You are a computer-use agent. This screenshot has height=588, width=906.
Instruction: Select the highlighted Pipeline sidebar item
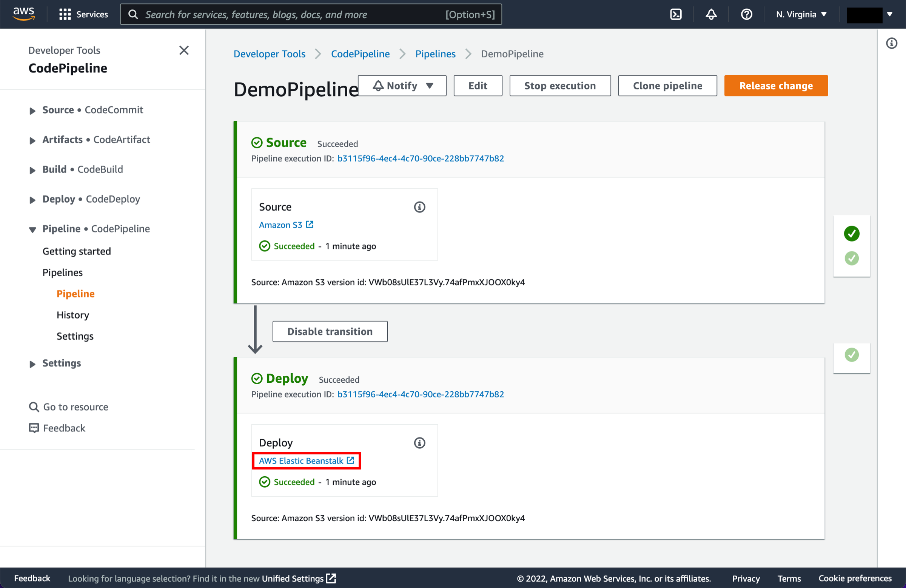pyautogui.click(x=75, y=294)
